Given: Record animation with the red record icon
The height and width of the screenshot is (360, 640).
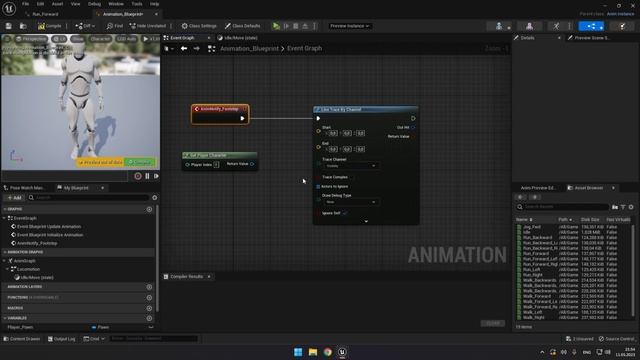Looking at the screenshot, I should (138, 176).
